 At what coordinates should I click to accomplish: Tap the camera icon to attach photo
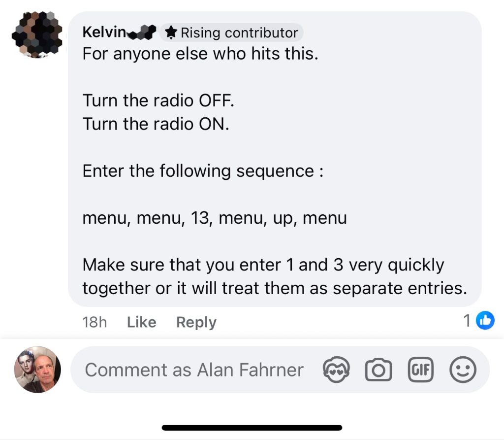pyautogui.click(x=378, y=370)
